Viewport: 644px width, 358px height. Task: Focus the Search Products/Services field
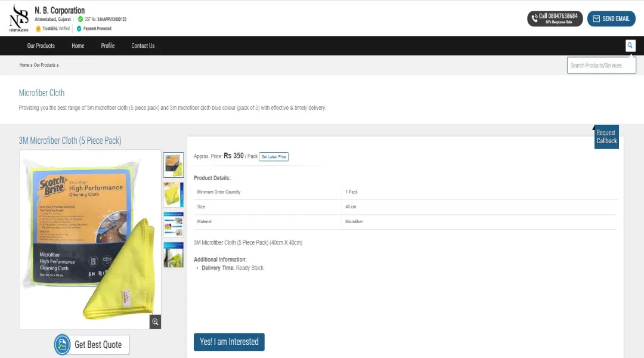[601, 66]
